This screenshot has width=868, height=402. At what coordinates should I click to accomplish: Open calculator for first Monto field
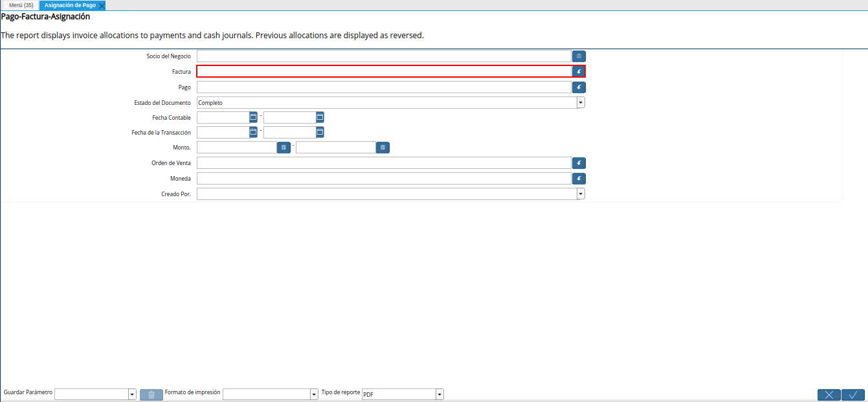pyautogui.click(x=284, y=148)
